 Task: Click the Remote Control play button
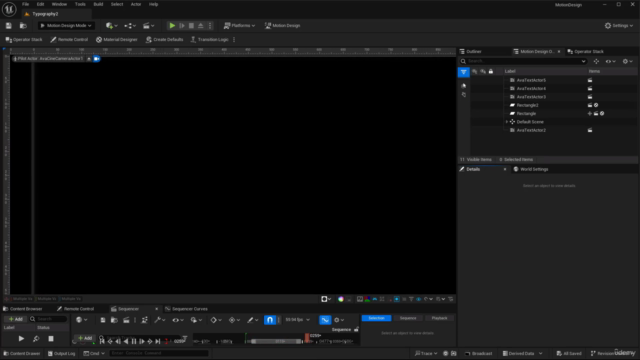tap(21, 339)
